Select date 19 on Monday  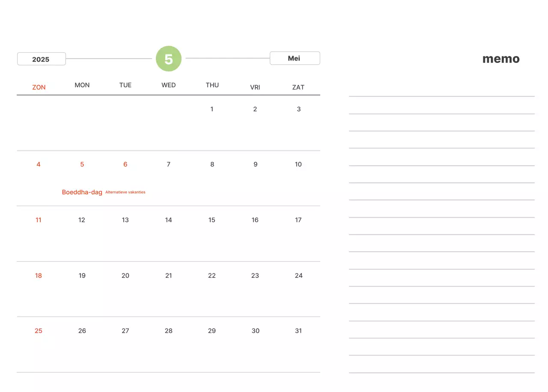pyautogui.click(x=82, y=276)
